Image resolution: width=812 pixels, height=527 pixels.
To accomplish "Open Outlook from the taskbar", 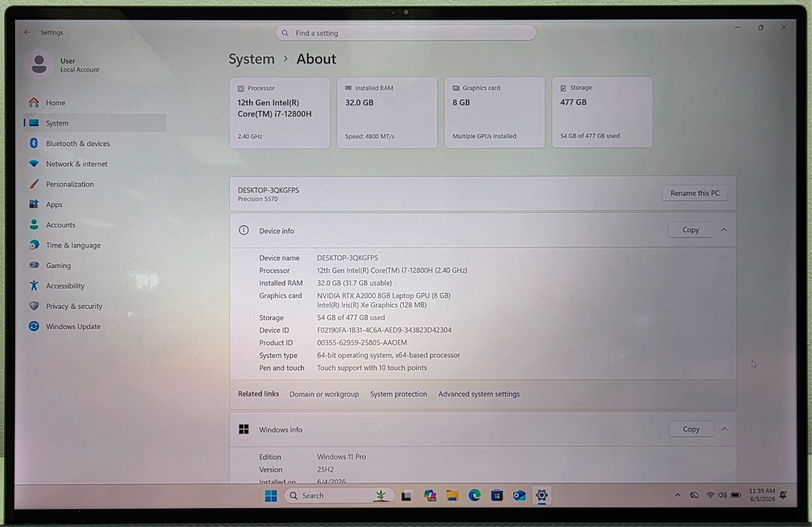I will point(519,496).
